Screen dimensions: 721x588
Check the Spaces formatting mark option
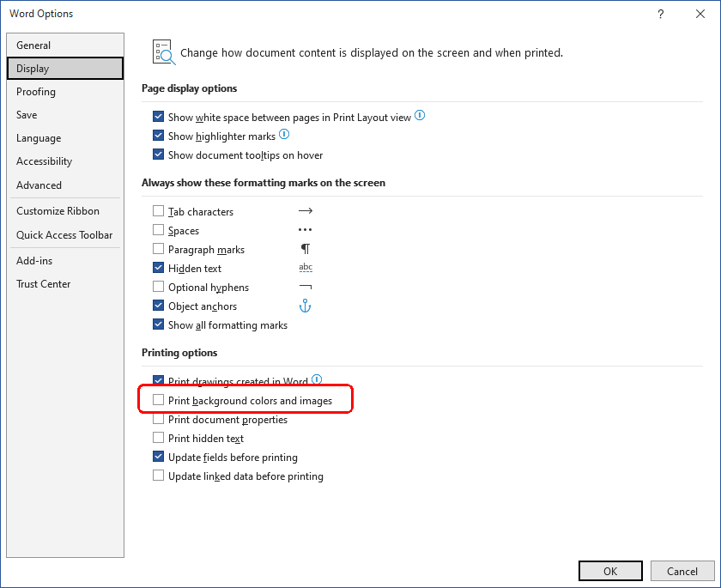158,229
